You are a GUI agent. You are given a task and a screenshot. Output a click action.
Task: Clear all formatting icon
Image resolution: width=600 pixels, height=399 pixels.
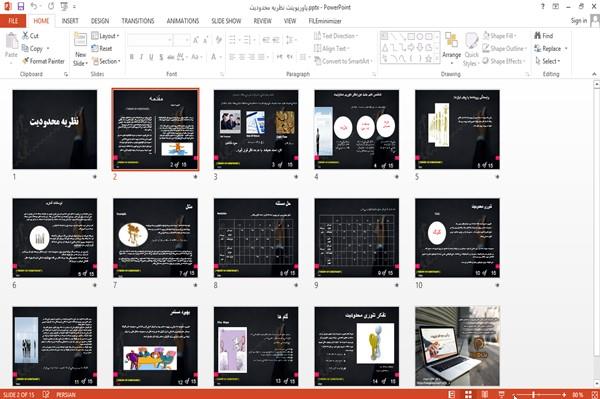[219, 40]
